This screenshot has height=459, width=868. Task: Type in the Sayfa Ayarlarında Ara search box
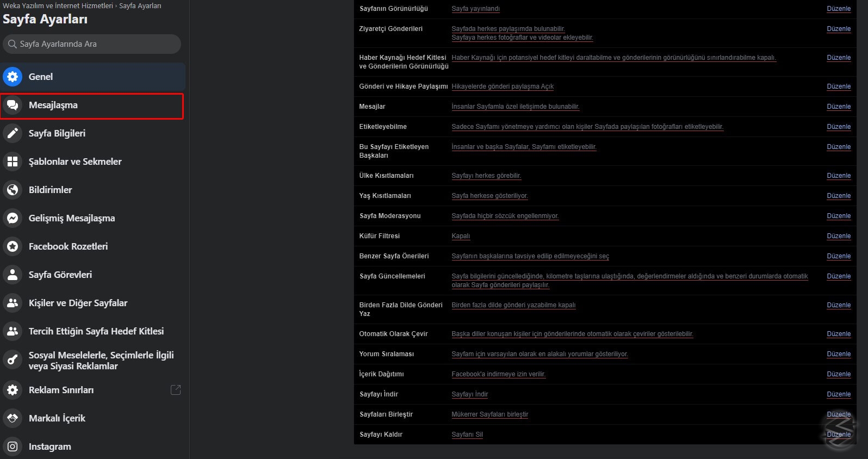[x=97, y=44]
